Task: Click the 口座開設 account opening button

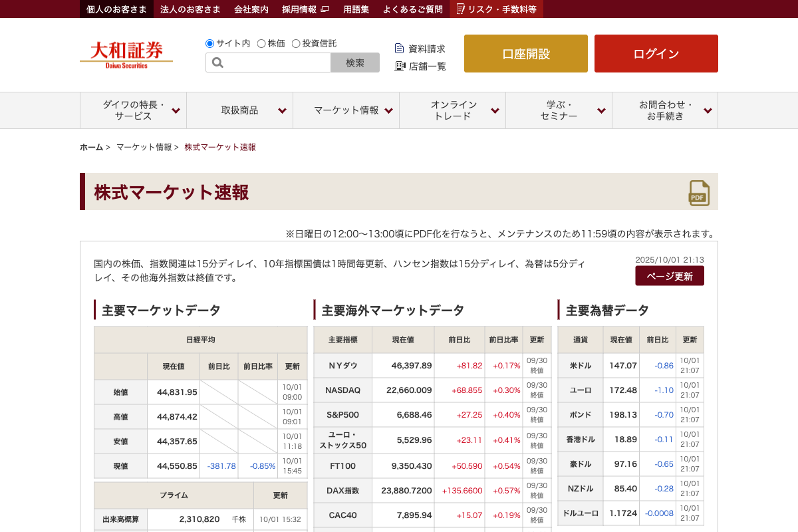Action: click(x=526, y=54)
